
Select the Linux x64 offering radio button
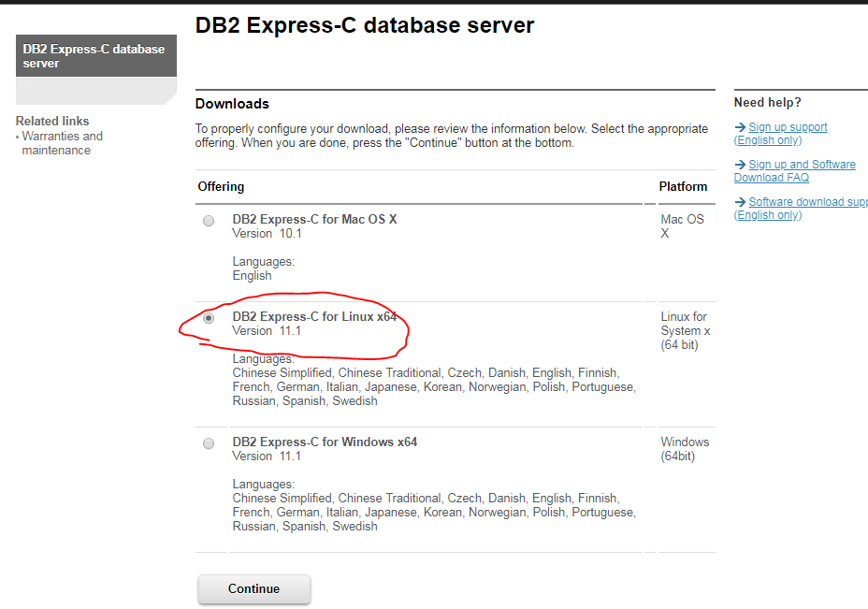[x=208, y=318]
